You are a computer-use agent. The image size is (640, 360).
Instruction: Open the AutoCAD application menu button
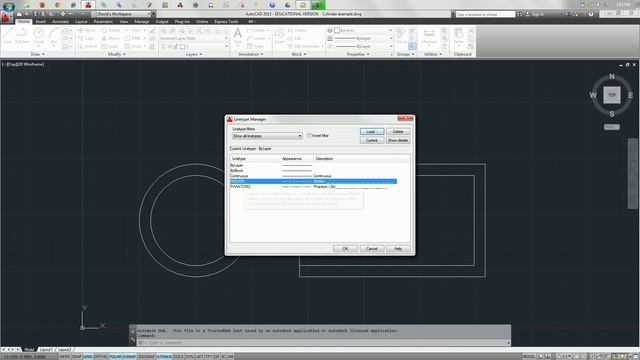pyautogui.click(x=6, y=17)
